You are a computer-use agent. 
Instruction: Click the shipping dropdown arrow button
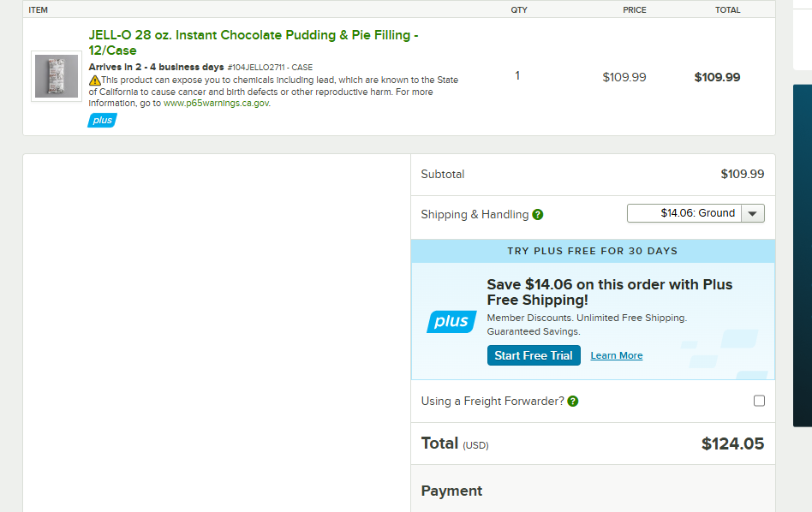click(752, 213)
